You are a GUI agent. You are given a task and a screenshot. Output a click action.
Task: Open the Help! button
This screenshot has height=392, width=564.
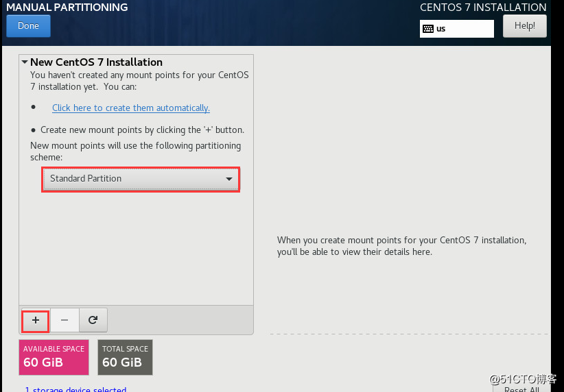[x=524, y=26]
